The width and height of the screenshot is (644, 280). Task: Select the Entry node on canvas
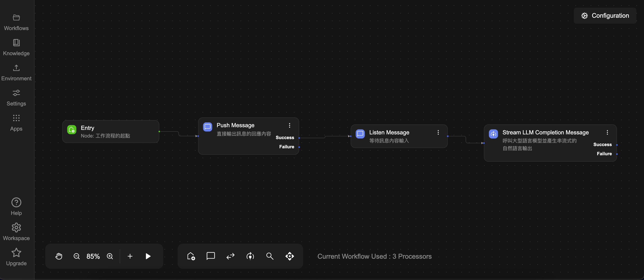click(111, 131)
